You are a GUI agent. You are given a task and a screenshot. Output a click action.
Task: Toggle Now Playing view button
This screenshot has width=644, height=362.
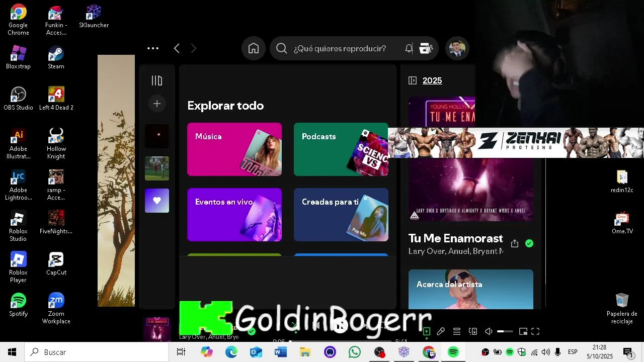(427, 331)
